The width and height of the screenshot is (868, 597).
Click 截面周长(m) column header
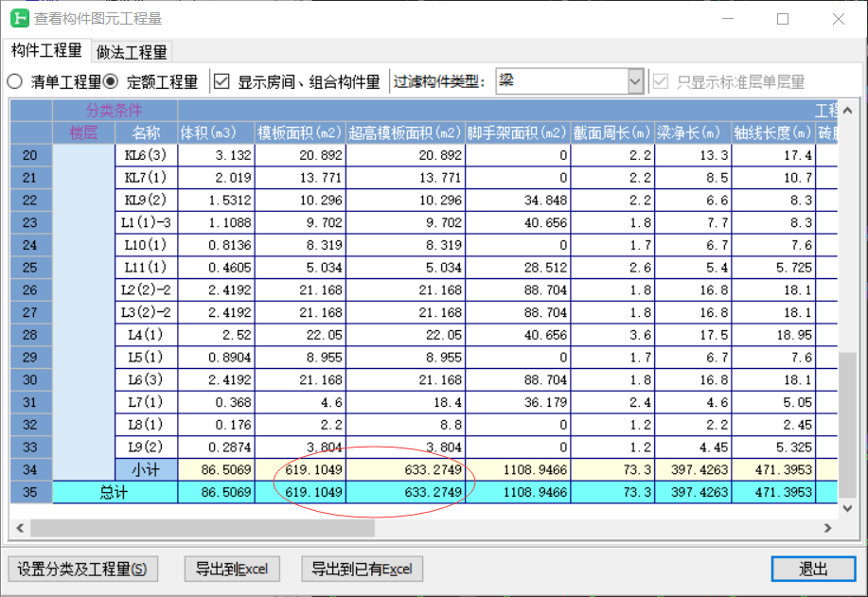(612, 132)
